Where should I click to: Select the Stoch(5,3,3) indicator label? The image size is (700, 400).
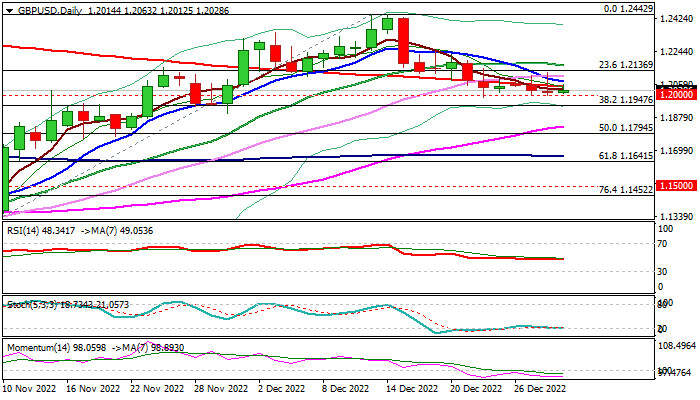point(32,304)
